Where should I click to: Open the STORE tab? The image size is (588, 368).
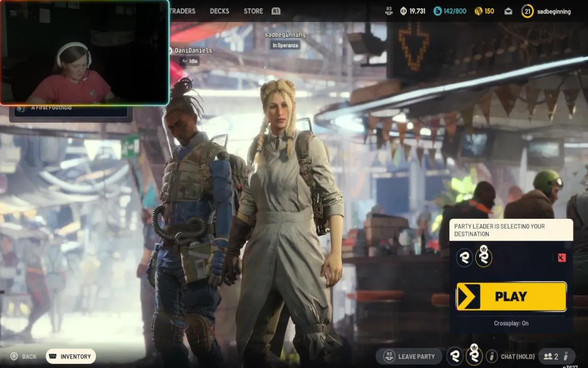coord(253,11)
